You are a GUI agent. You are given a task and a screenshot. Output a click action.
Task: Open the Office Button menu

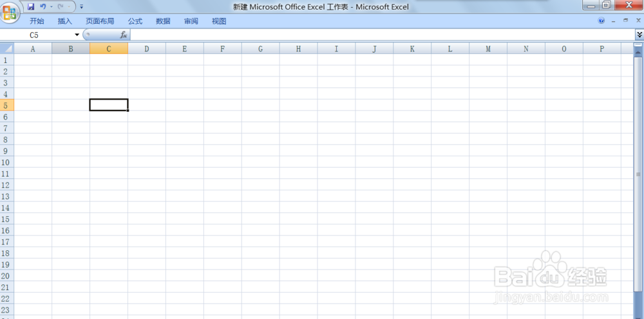point(10,12)
